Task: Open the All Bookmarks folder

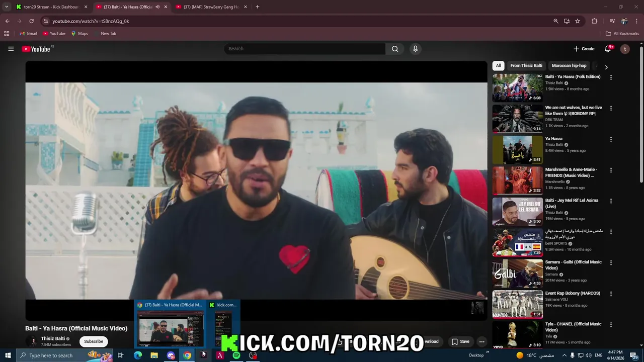Action: click(x=622, y=34)
